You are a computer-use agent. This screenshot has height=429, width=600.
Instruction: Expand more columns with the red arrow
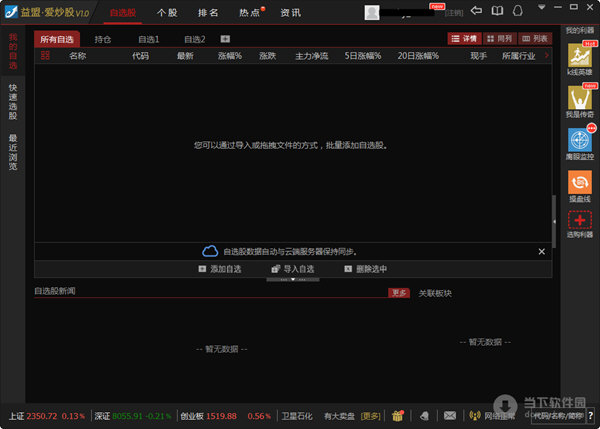point(546,55)
